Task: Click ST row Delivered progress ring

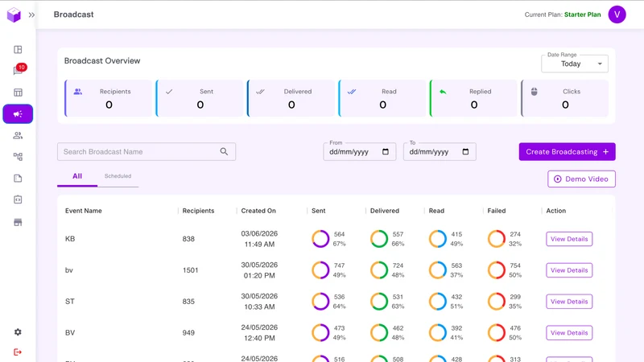Action: click(x=379, y=301)
